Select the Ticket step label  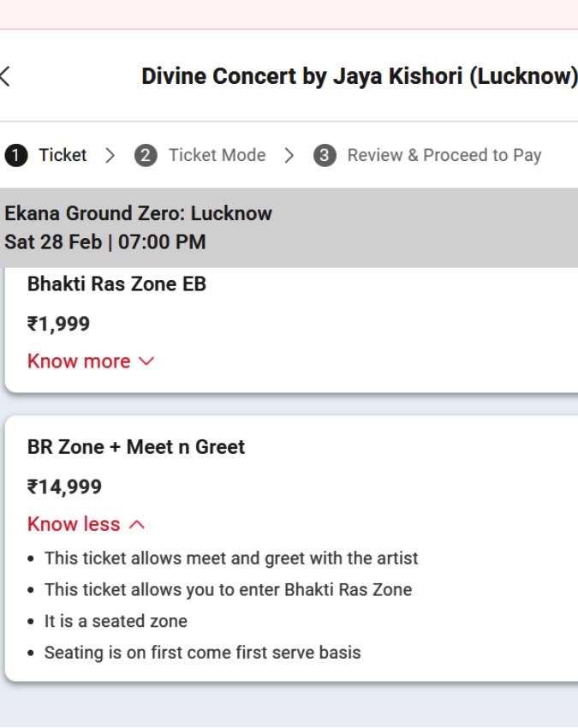(x=63, y=155)
